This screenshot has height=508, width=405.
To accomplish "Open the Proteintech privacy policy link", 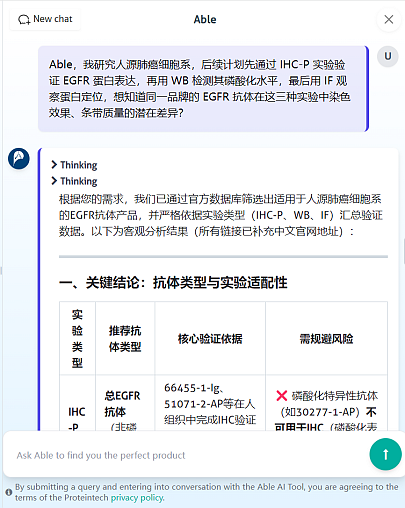I will pyautogui.click(x=137, y=498).
